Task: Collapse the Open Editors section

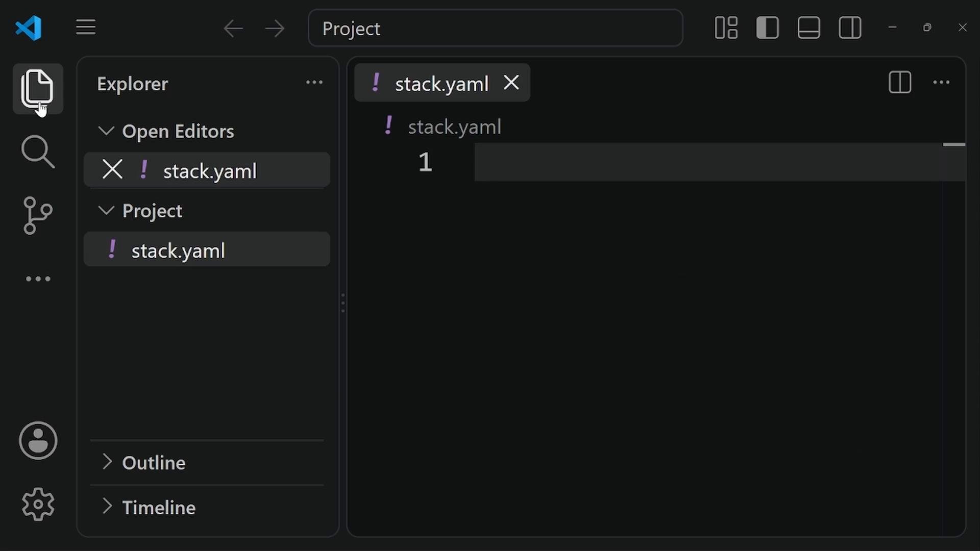Action: 106,131
